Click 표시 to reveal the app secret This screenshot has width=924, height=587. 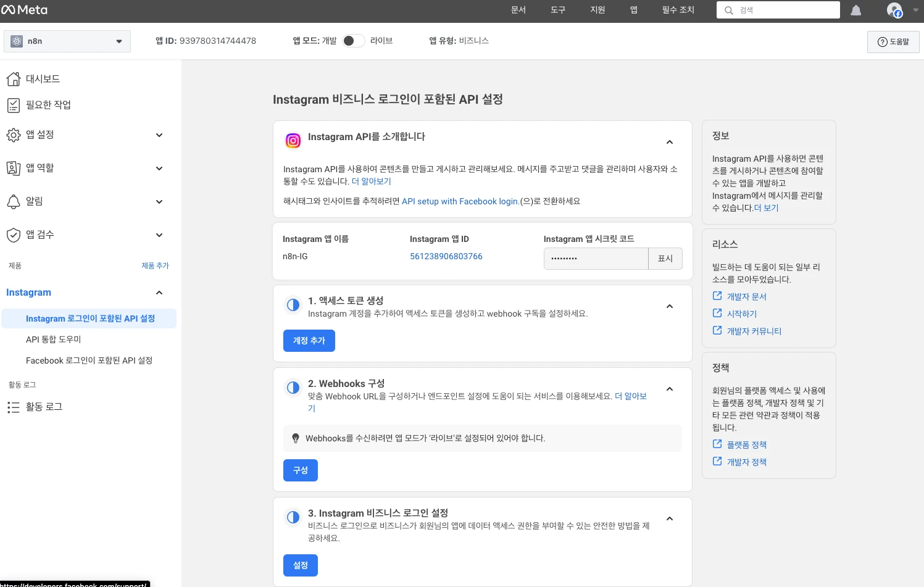(x=665, y=259)
